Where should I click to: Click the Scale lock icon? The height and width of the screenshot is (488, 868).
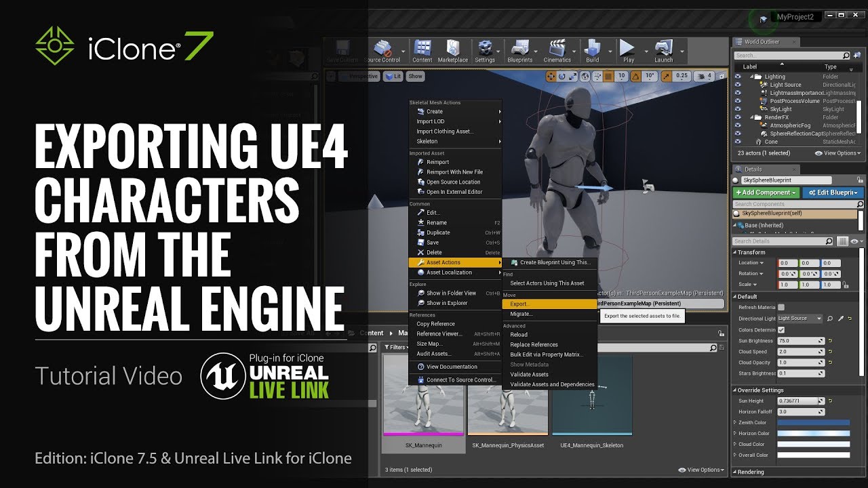pyautogui.click(x=845, y=285)
